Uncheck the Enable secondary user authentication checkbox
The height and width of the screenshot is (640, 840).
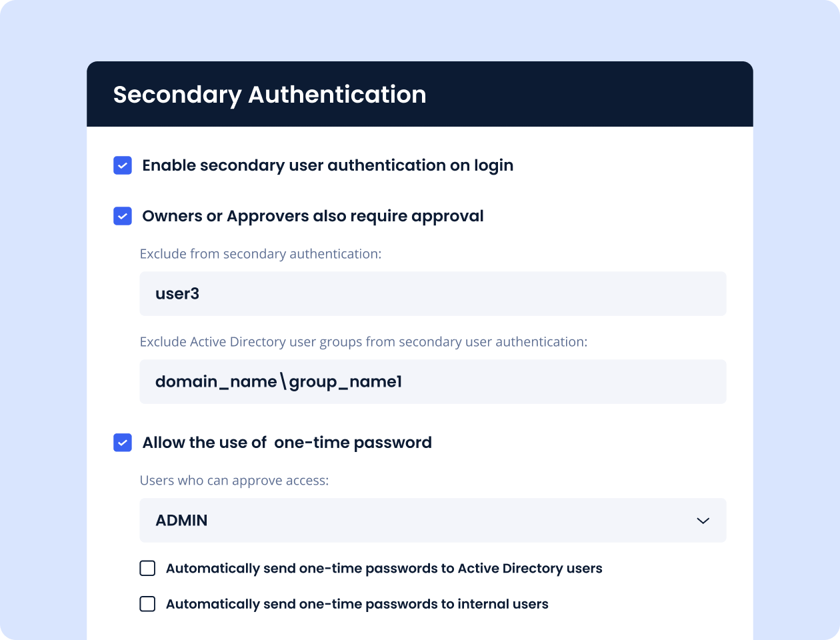tap(123, 165)
